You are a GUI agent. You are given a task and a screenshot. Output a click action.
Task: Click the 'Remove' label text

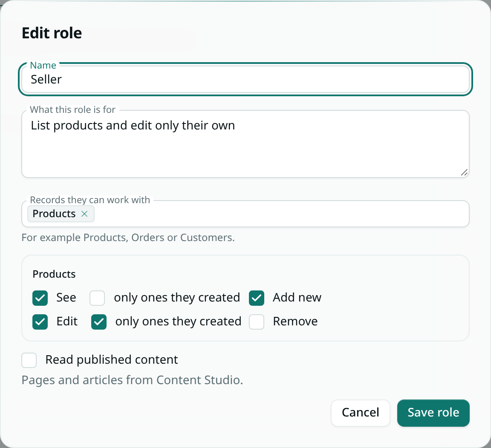tap(295, 321)
